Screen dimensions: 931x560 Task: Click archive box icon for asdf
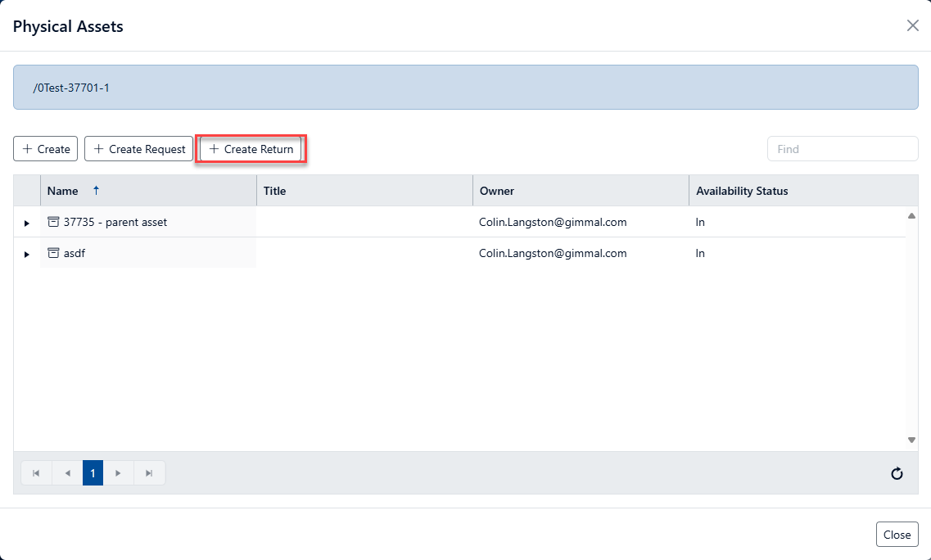click(x=53, y=252)
